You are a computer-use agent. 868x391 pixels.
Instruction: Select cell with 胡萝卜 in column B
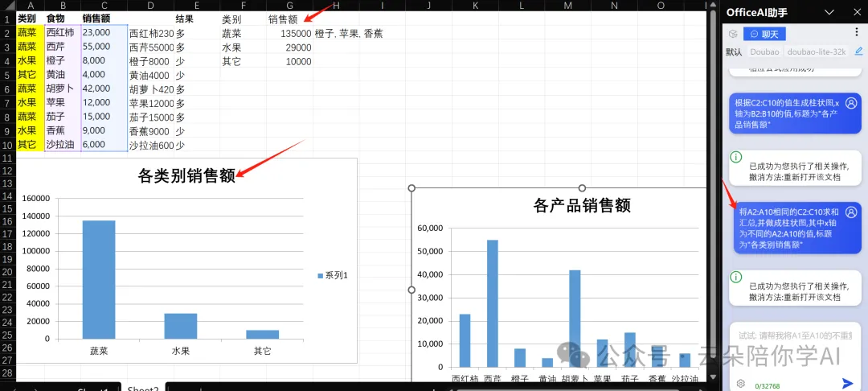coord(63,88)
